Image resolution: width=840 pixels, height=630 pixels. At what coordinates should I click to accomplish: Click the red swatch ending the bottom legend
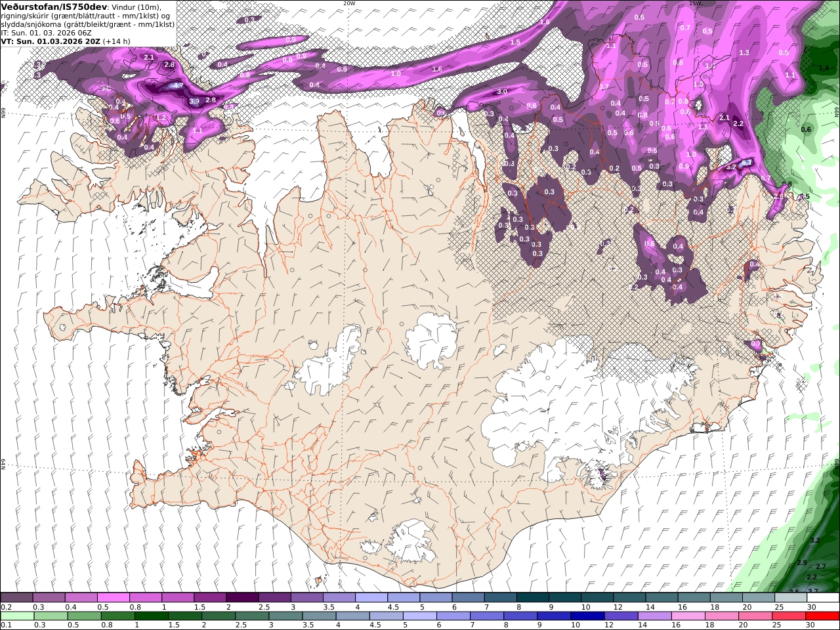point(823,616)
